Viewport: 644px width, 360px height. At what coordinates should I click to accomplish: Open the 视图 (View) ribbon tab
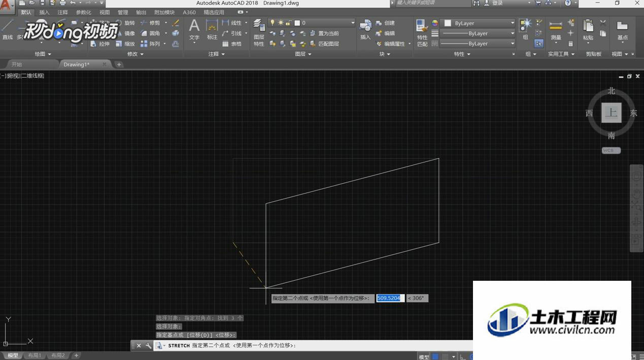[x=105, y=12]
